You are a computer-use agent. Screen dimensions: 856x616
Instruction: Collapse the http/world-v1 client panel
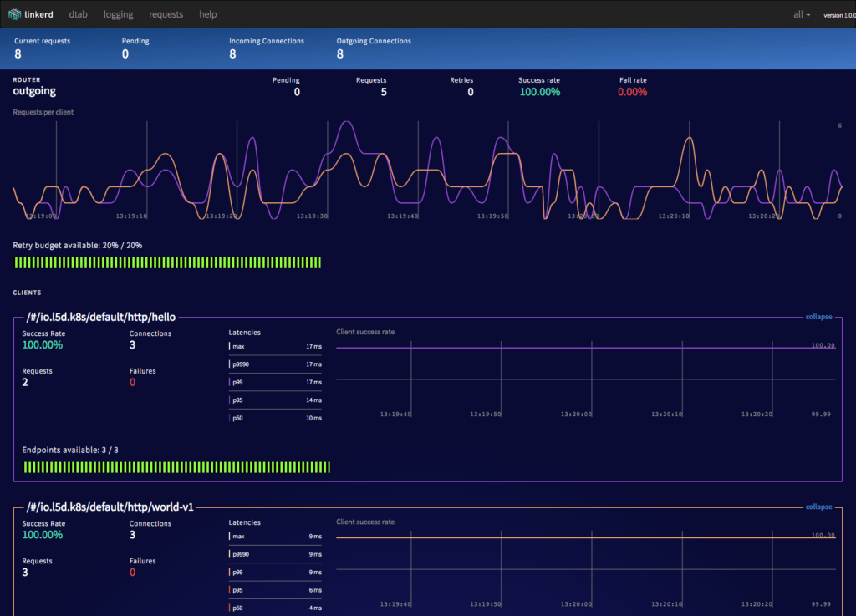pyautogui.click(x=818, y=507)
